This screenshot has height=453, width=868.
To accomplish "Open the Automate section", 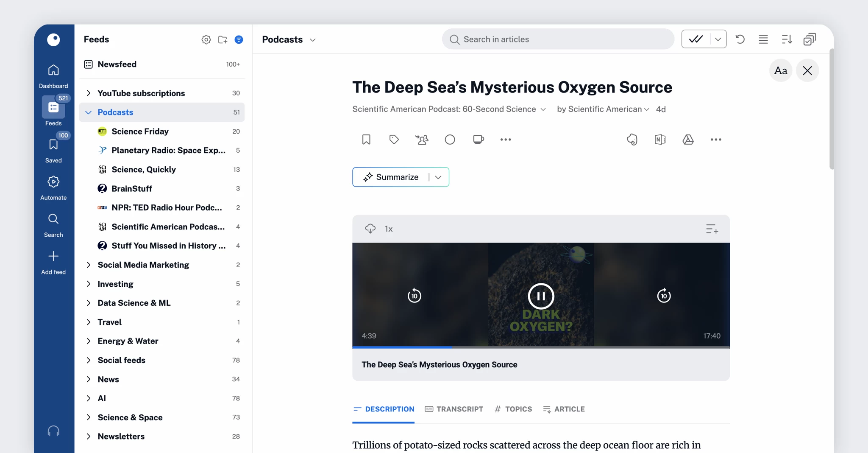I will (53, 188).
